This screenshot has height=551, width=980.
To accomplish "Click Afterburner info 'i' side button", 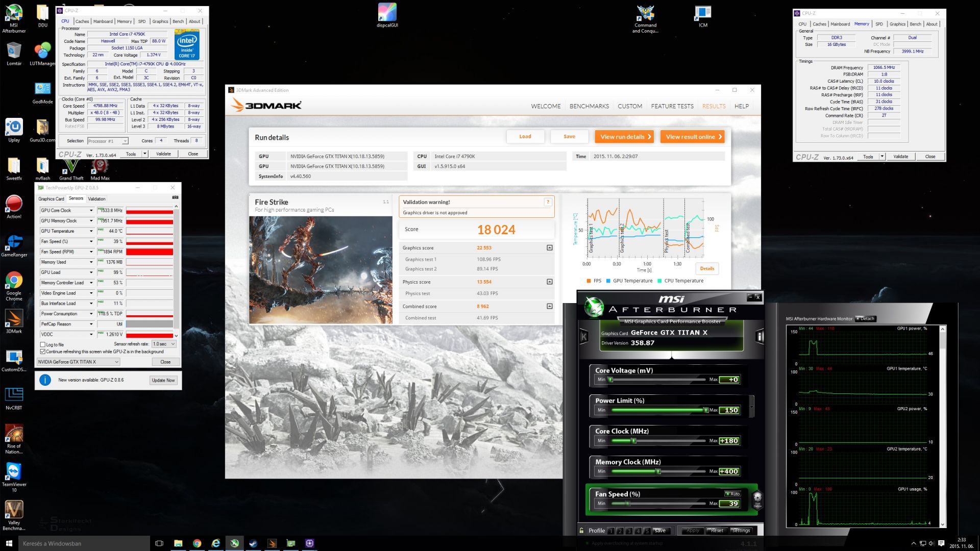I will point(760,336).
